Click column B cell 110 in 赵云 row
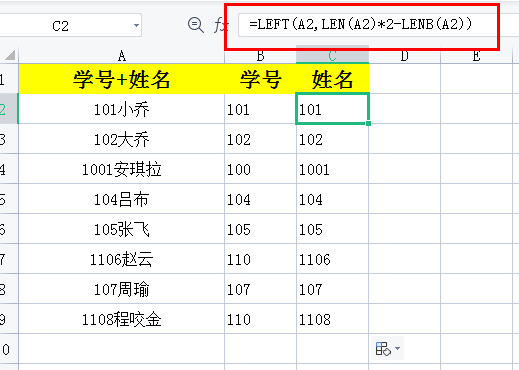 point(260,259)
